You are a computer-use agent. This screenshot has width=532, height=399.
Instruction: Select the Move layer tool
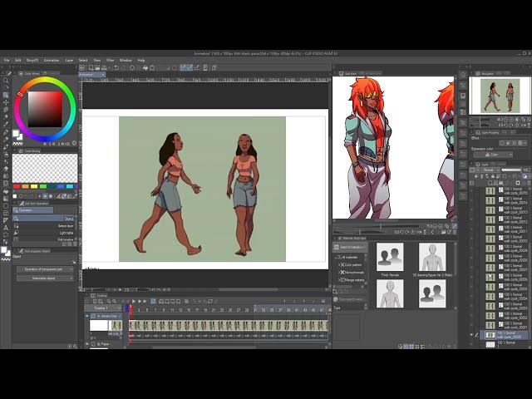6,102
